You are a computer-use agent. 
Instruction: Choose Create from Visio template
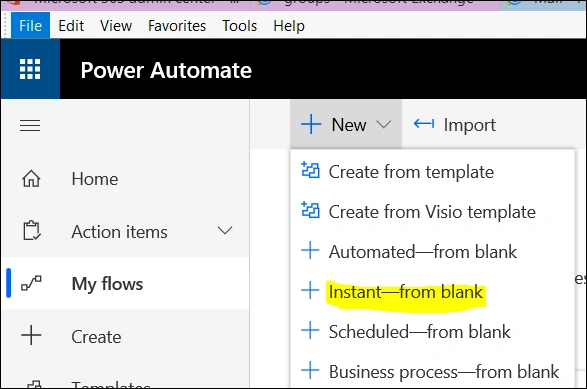tap(432, 212)
